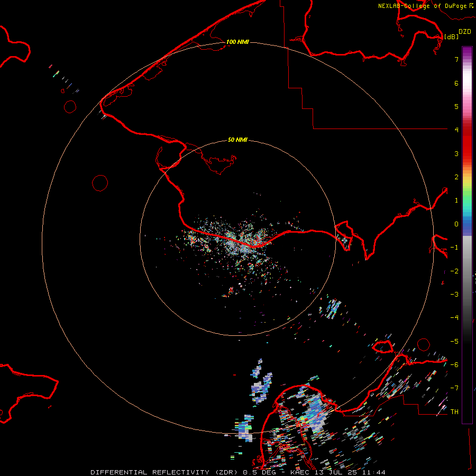Click the "-4" value on color scale
The height and width of the screenshot is (476, 476).
point(454,318)
